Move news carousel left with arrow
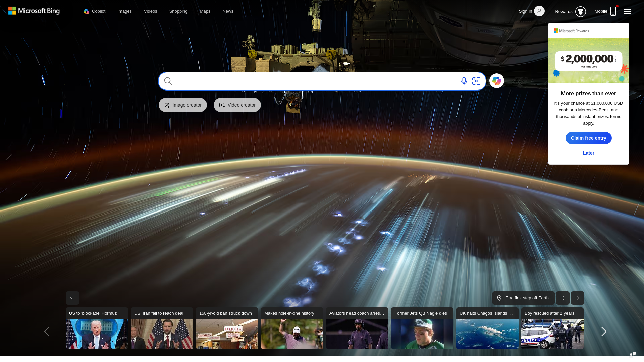Image resolution: width=644 pixels, height=362 pixels. [47, 331]
